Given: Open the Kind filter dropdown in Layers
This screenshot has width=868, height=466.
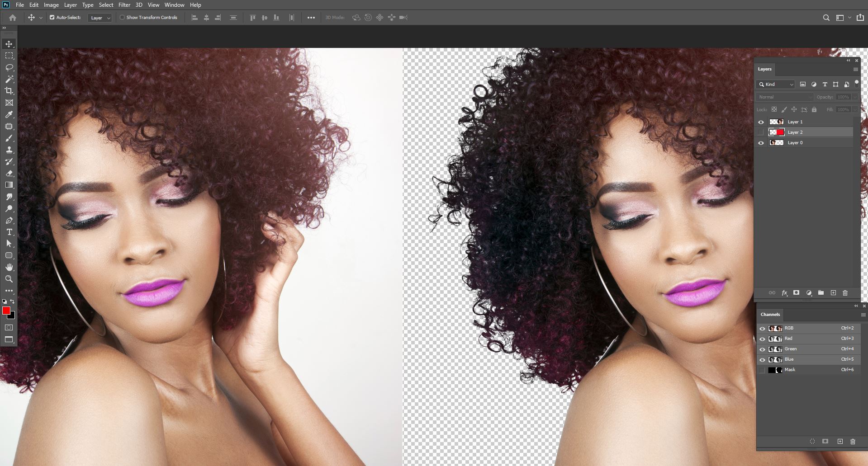Looking at the screenshot, I should (775, 85).
